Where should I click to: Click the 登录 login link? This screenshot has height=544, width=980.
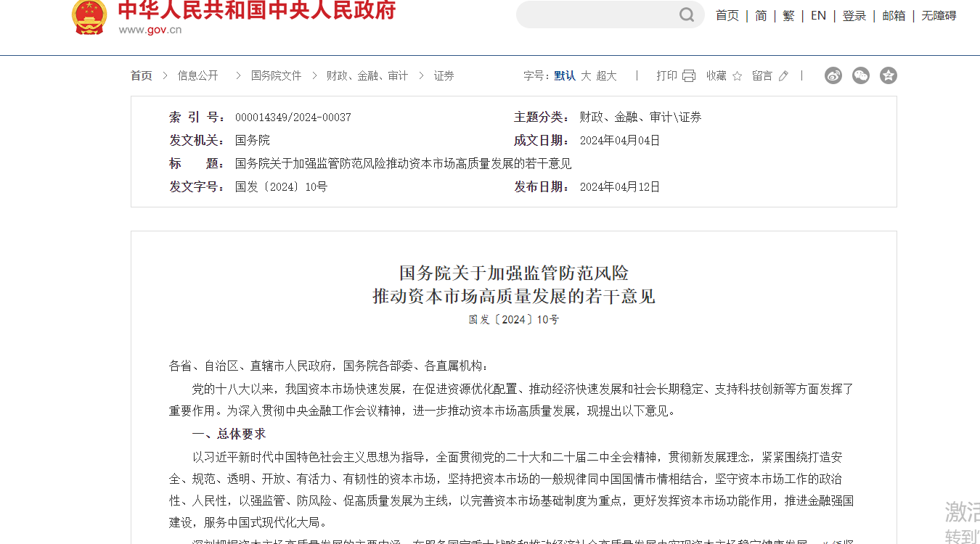point(854,16)
